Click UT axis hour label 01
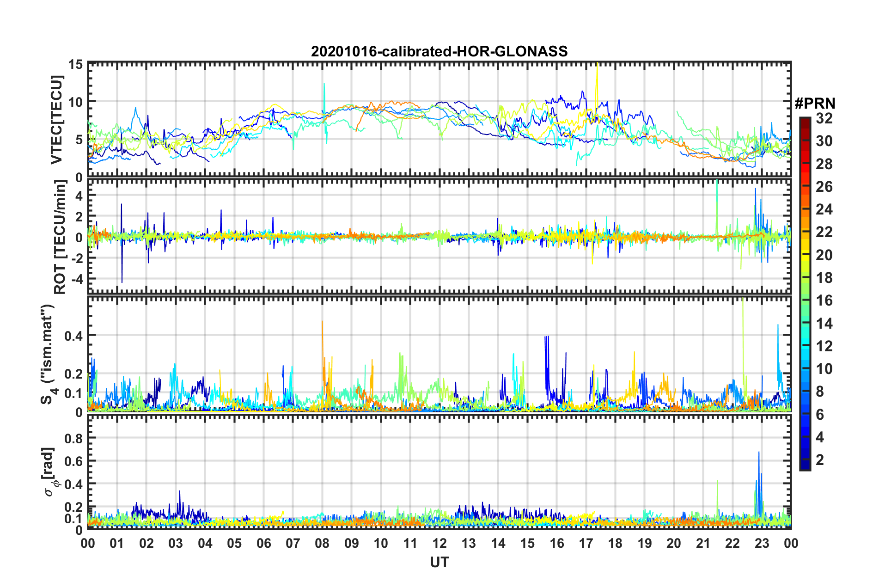 [117, 543]
